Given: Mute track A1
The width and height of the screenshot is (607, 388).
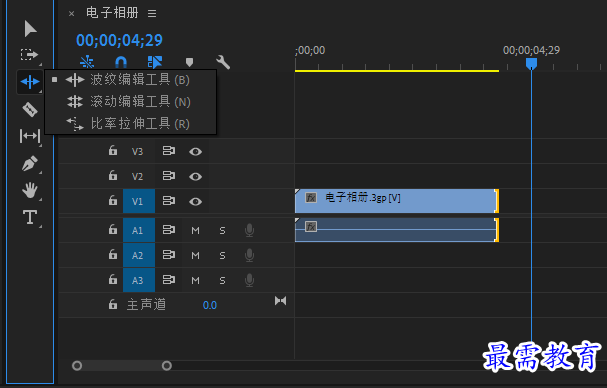Looking at the screenshot, I should 195,231.
